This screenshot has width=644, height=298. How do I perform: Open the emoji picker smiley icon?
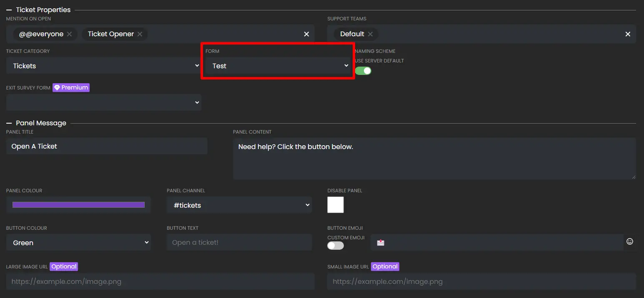[630, 241]
